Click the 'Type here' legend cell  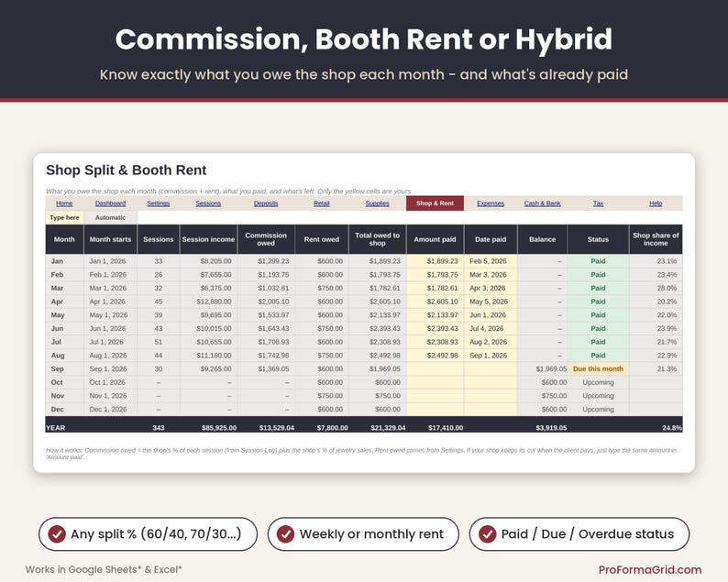[64, 217]
